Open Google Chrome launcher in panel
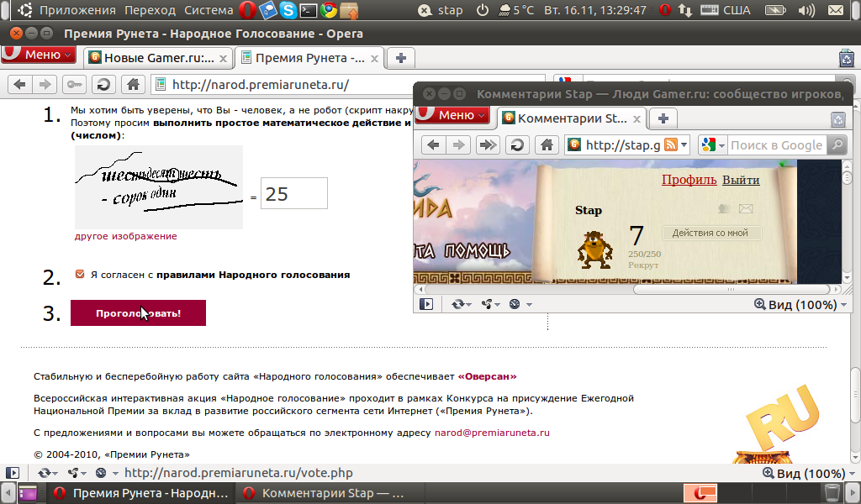The width and height of the screenshot is (861, 504). click(x=329, y=10)
